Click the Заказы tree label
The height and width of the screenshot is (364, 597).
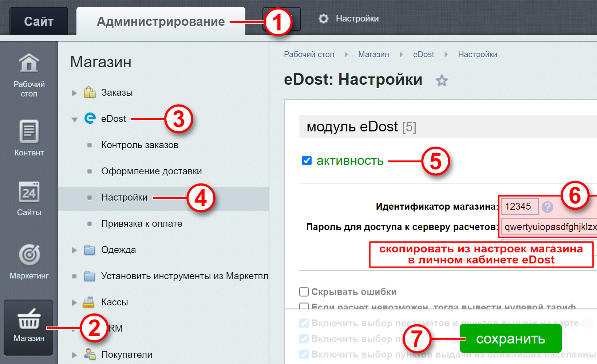point(117,92)
